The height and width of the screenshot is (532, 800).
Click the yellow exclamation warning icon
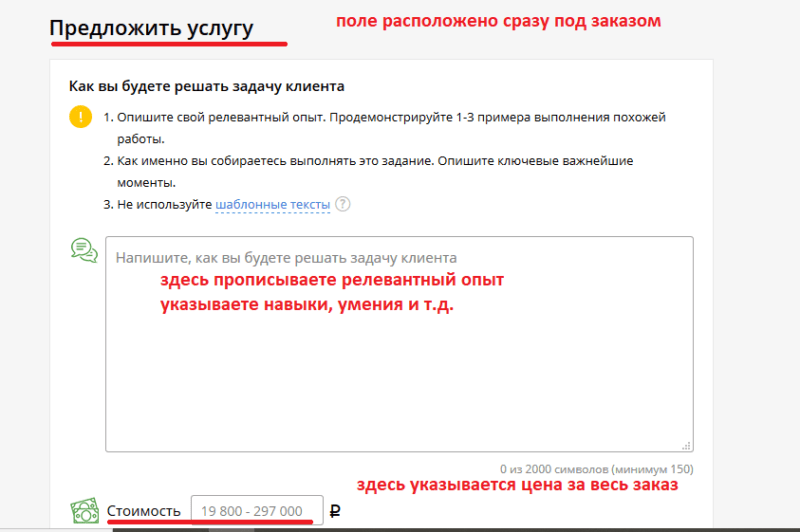point(80,117)
